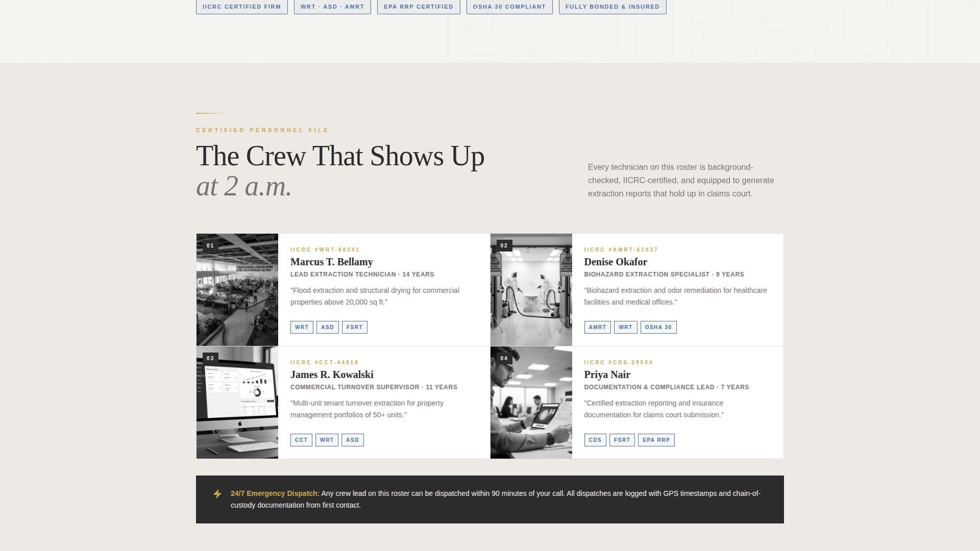Click James Kowalski's WRT tag
Viewport: 980px width, 551px height.
pos(327,440)
